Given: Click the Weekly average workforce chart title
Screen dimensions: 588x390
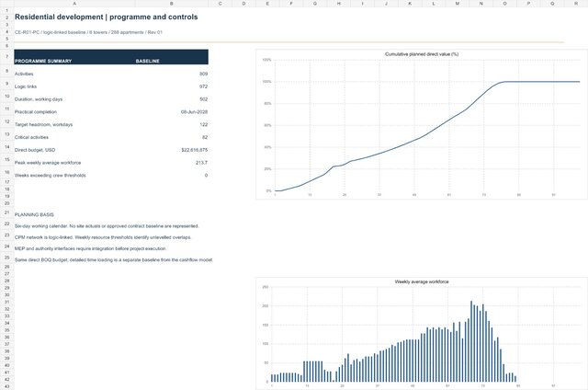Looking at the screenshot, I should coord(422,281).
